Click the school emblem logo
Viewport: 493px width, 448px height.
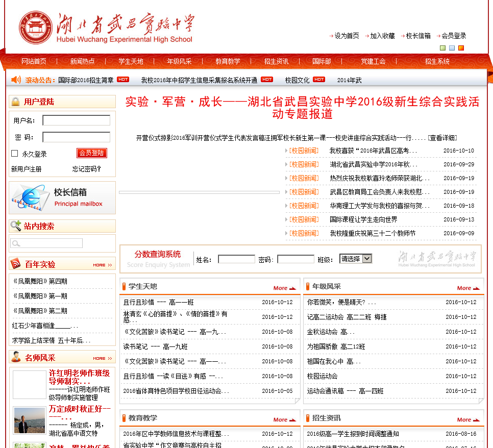tap(36, 28)
